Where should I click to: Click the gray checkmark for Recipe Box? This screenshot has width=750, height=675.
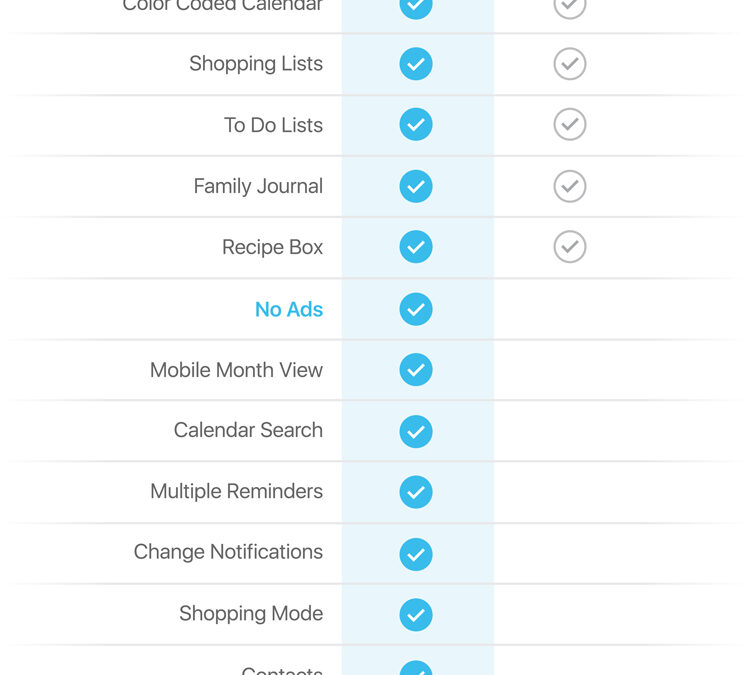570,247
